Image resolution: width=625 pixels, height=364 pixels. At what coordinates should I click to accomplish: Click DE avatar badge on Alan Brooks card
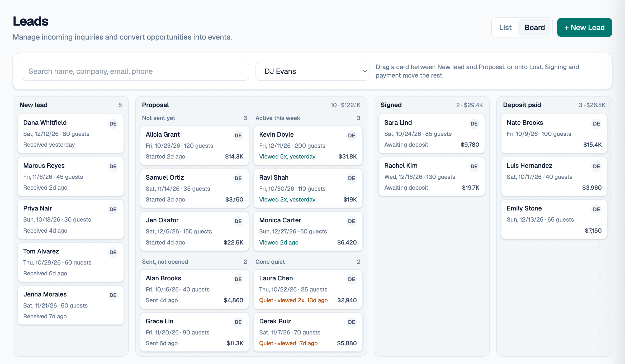238,279
